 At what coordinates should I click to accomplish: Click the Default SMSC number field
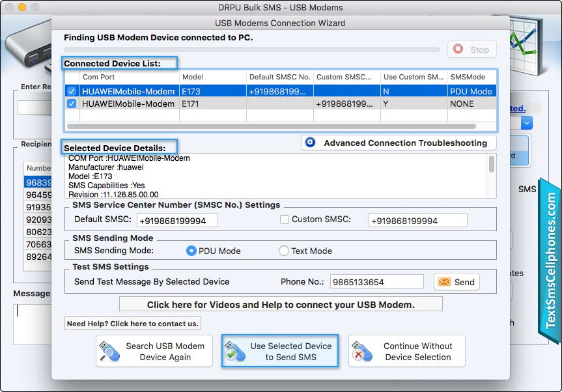tap(177, 220)
